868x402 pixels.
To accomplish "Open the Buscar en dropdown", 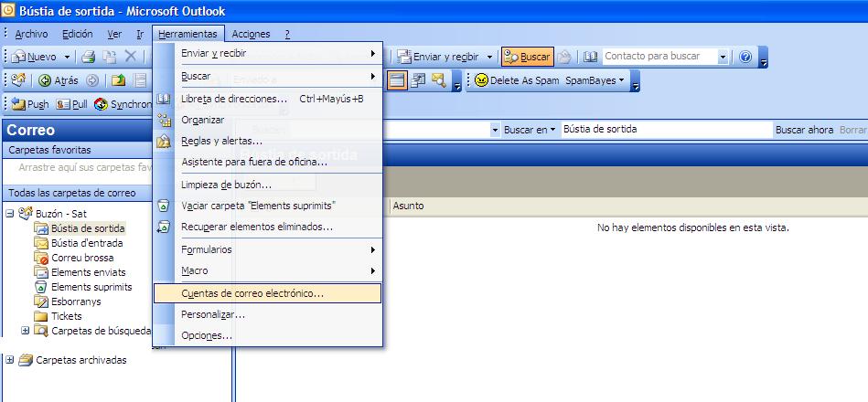I will pyautogui.click(x=530, y=130).
